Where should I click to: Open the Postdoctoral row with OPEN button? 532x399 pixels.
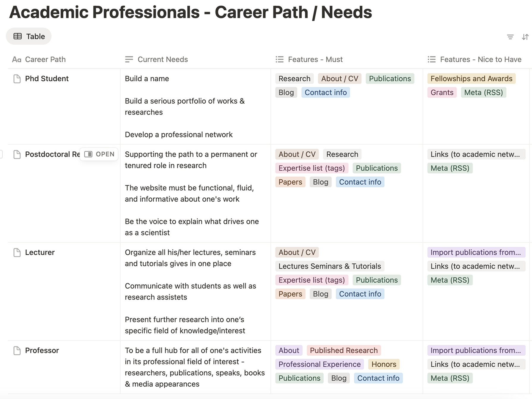click(x=99, y=154)
